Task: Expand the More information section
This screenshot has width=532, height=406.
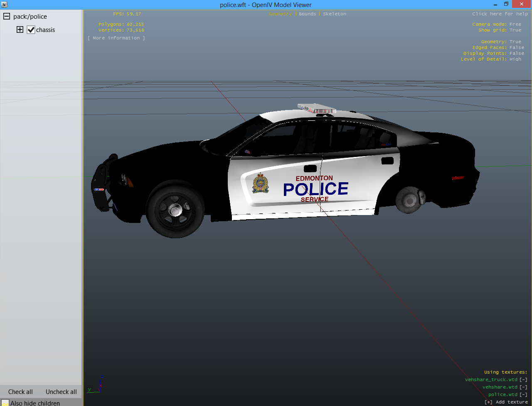Action: 116,38
